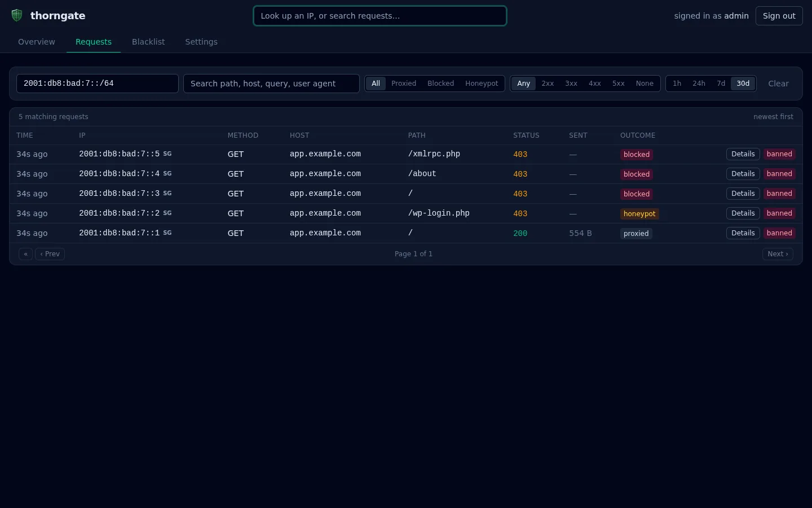812x508 pixels.
Task: Click the 'signed in as admin' text
Action: 711,16
